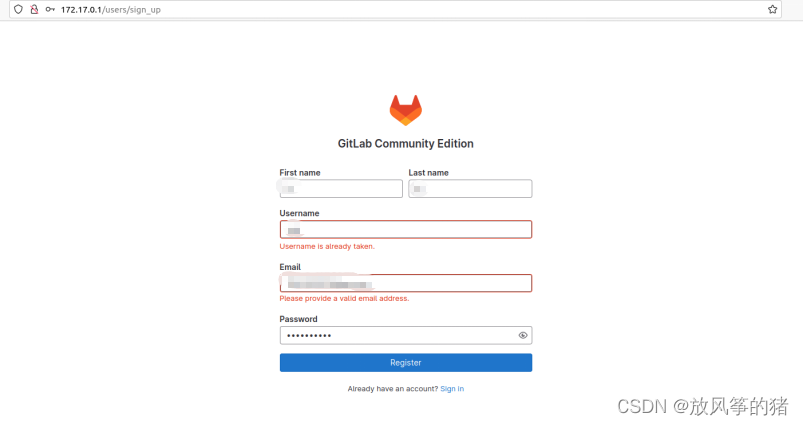Click the Email label
Image resolution: width=804 pixels, height=426 pixels.
(x=290, y=267)
